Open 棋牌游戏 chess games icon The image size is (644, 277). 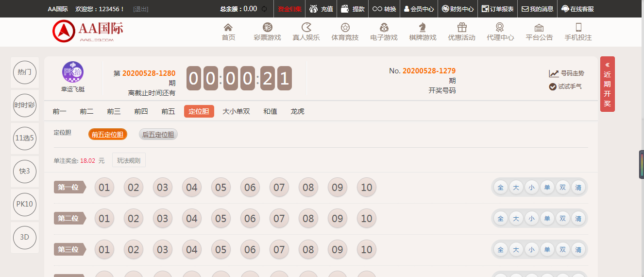(x=423, y=28)
